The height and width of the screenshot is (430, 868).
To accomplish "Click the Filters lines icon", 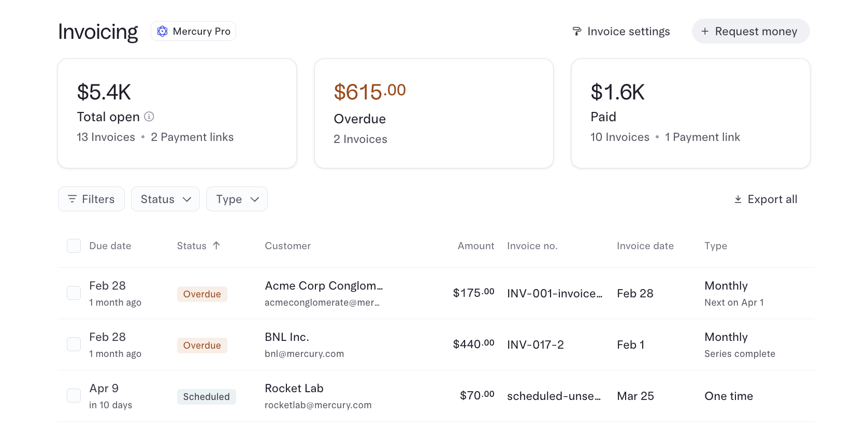I will tap(73, 199).
